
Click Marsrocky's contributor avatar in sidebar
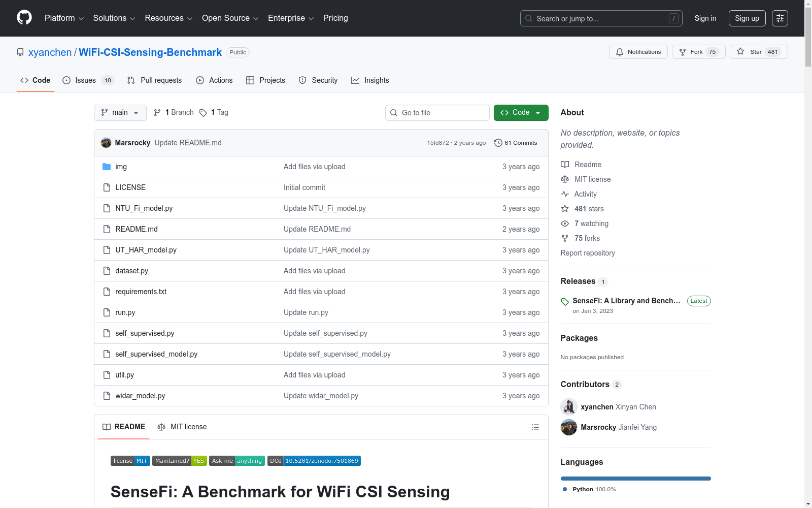(569, 427)
